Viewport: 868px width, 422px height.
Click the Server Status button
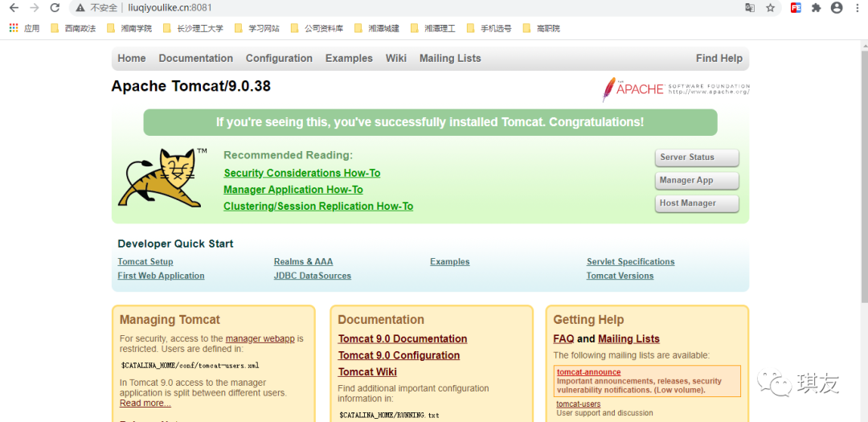point(697,158)
